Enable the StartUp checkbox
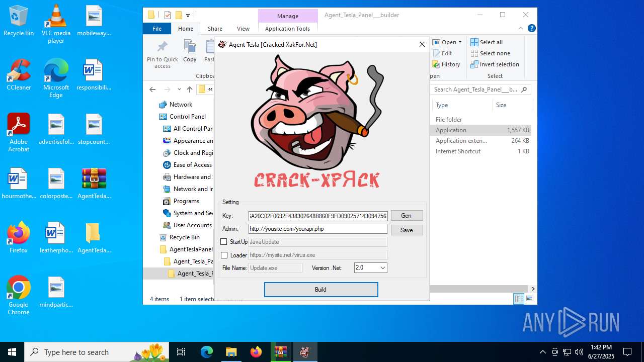The image size is (644, 362). [224, 242]
